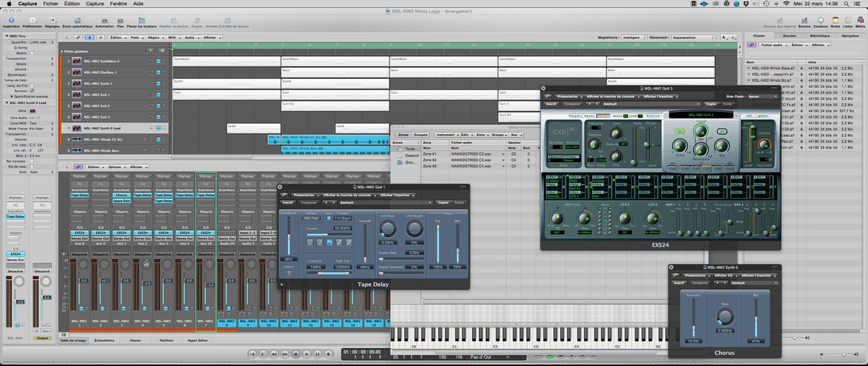
Task: Solo the WSL-NW2 ElecBass 1 track
Action: point(163,72)
